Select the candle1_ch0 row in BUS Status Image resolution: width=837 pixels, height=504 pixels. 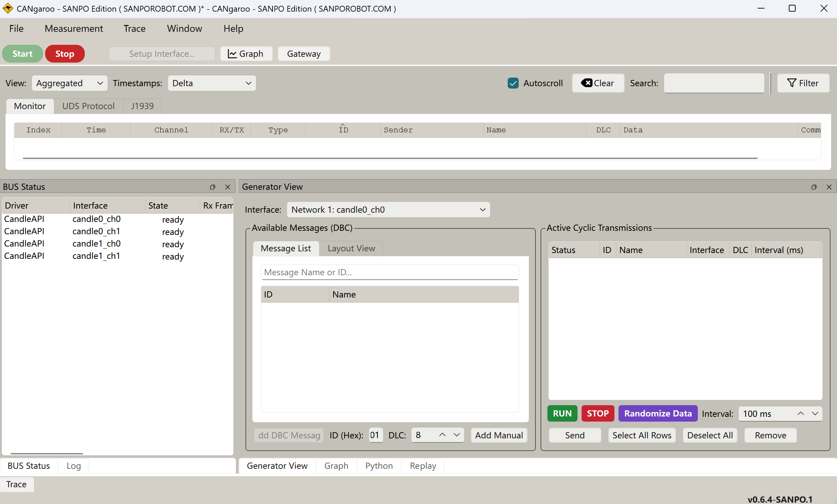118,244
